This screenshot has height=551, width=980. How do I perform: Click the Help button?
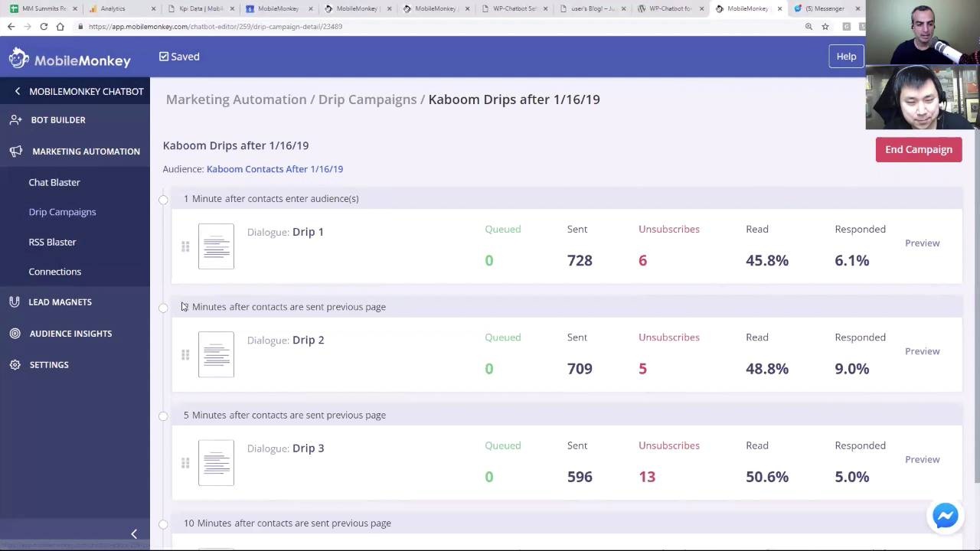point(846,57)
